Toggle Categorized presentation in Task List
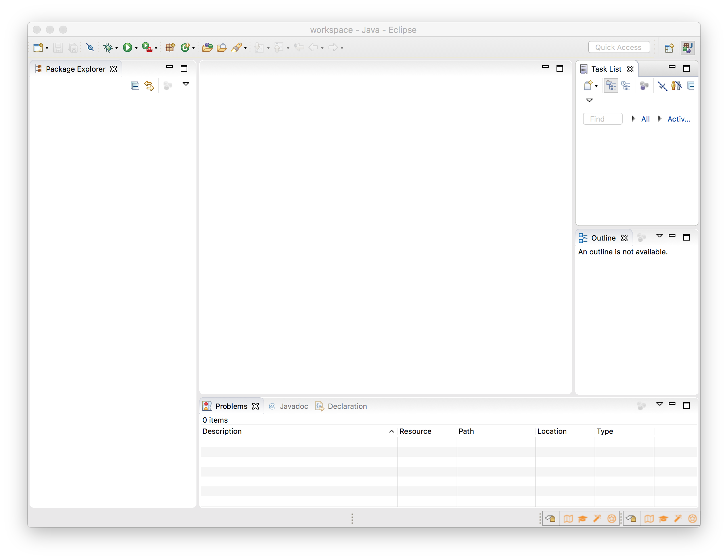Screen dimensions: 728x560 coord(610,86)
